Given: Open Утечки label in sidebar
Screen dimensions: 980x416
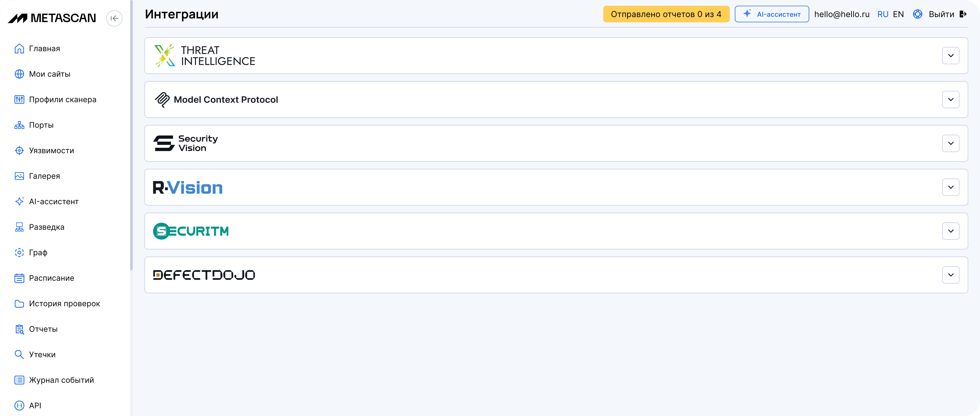Looking at the screenshot, I should tap(42, 354).
